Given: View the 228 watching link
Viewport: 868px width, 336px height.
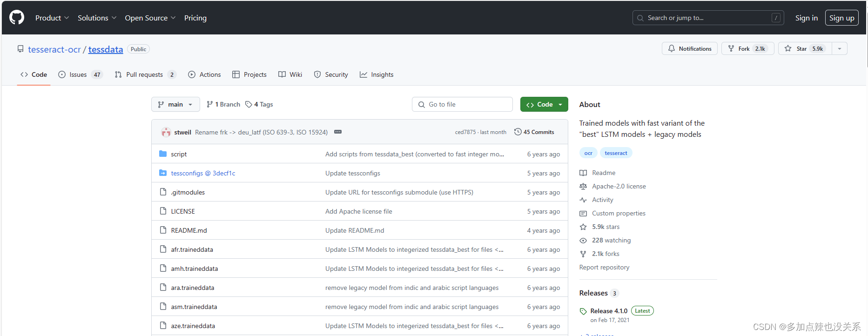Looking at the screenshot, I should tap(605, 240).
